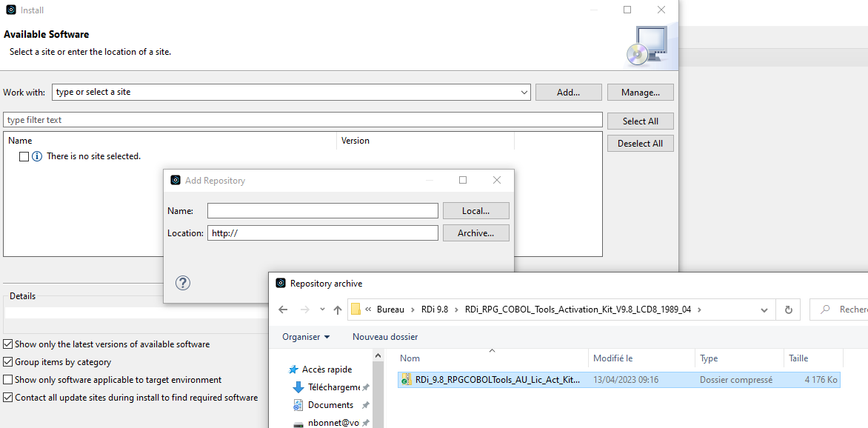
Task: Select 'Accès rapide' in the navigation pane
Action: (327, 370)
